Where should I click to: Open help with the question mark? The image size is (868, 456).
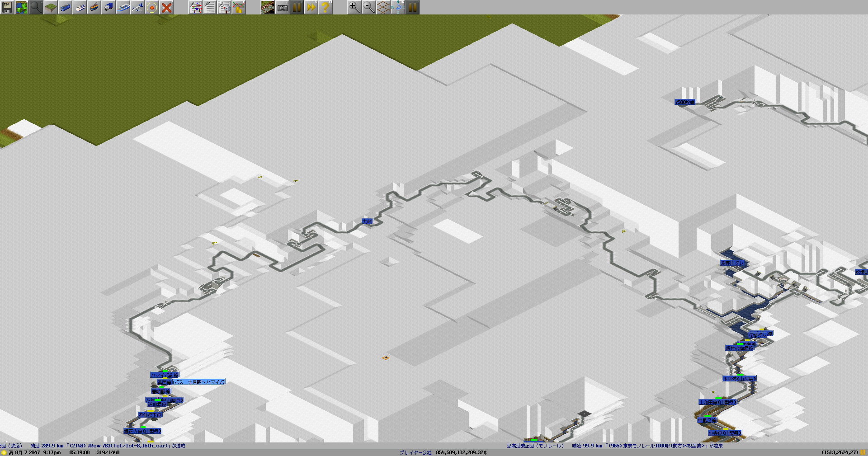point(325,7)
